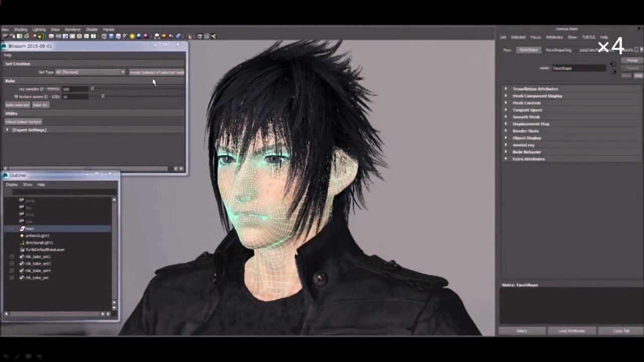This screenshot has width=644, height=362.
Task: Expand Smooth Mesh section
Action: 506,117
